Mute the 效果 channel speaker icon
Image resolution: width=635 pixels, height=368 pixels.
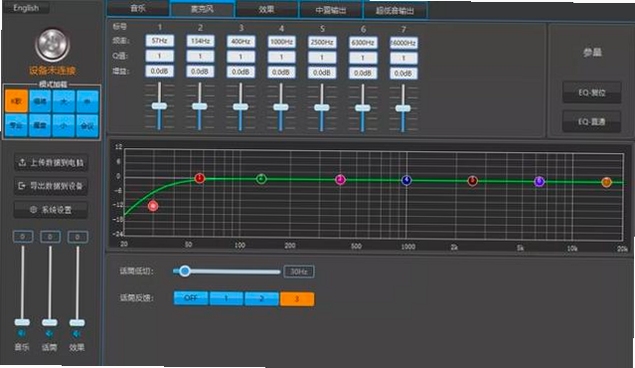[x=77, y=334]
